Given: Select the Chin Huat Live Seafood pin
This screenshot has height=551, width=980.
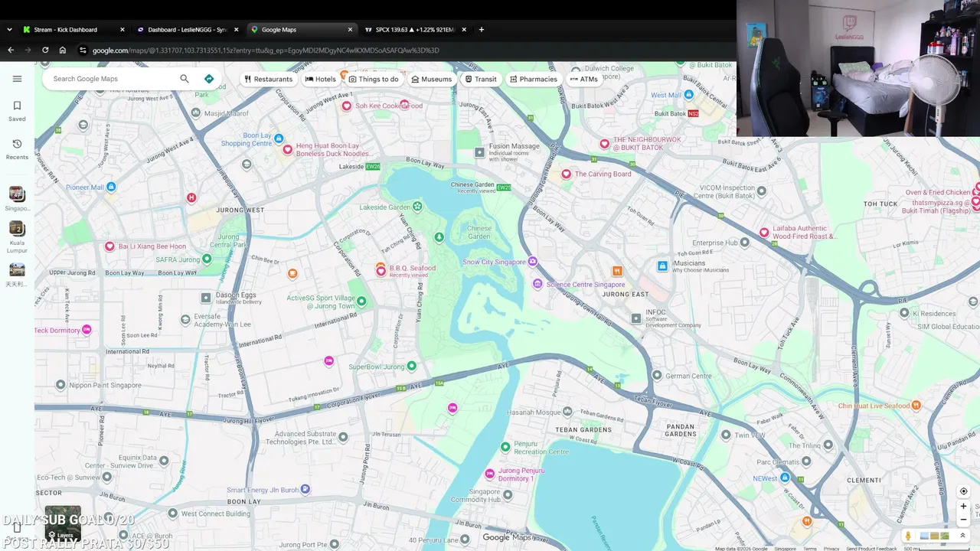Looking at the screenshot, I should click(x=916, y=406).
